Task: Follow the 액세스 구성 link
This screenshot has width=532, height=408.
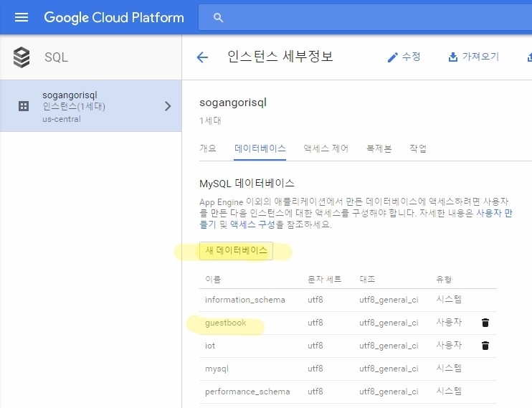Action: point(252,224)
